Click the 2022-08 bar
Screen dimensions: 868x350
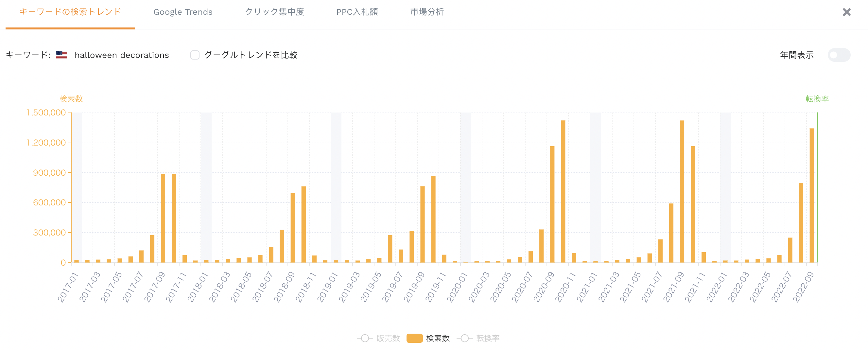coord(801,223)
